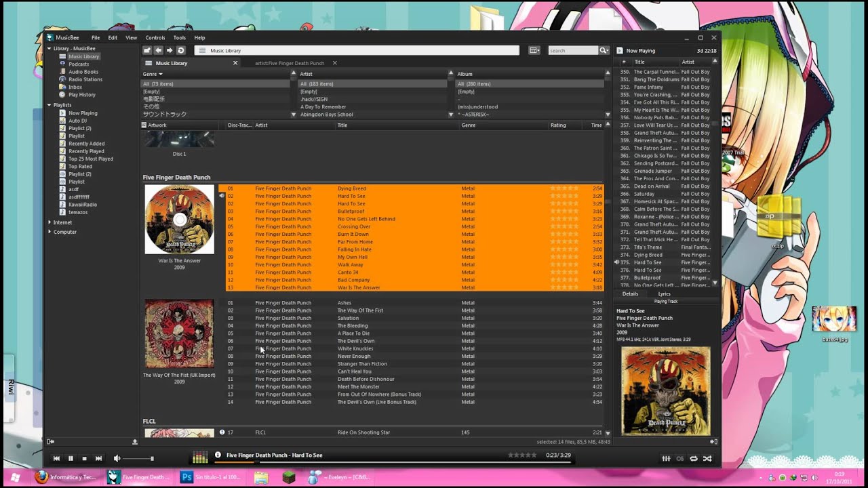Click the folder-up toolbar button
This screenshot has width=868, height=488.
coord(147,50)
